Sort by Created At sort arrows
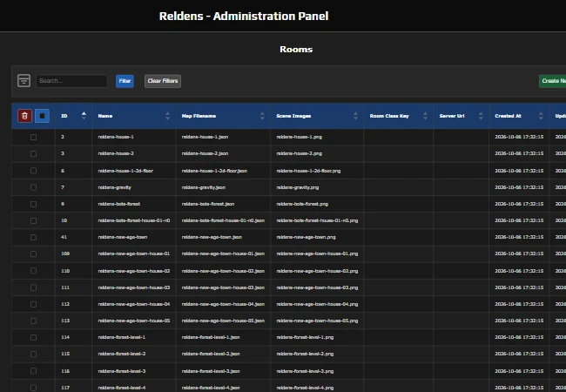 pyautogui.click(x=541, y=116)
